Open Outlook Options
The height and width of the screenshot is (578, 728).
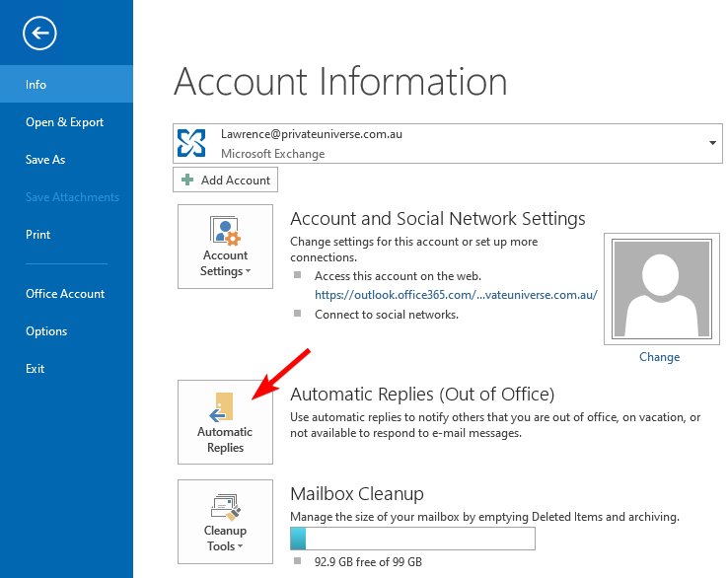point(46,331)
